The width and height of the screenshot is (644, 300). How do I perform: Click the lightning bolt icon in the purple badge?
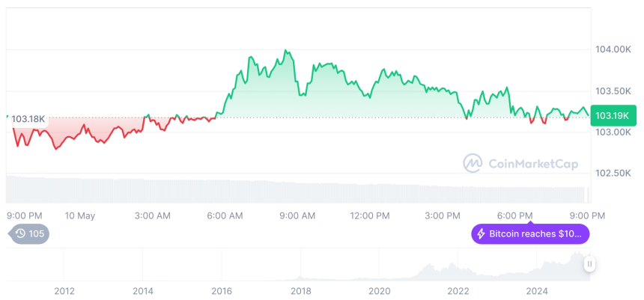click(x=481, y=234)
